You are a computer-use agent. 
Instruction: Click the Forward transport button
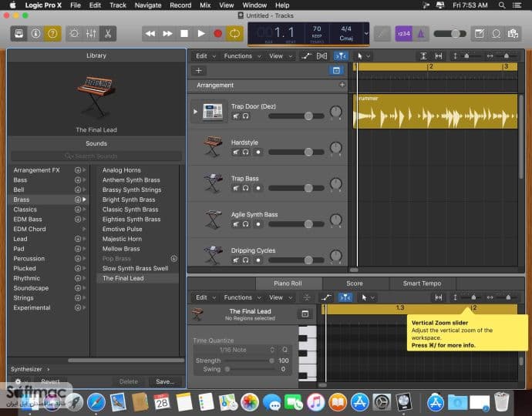167,34
